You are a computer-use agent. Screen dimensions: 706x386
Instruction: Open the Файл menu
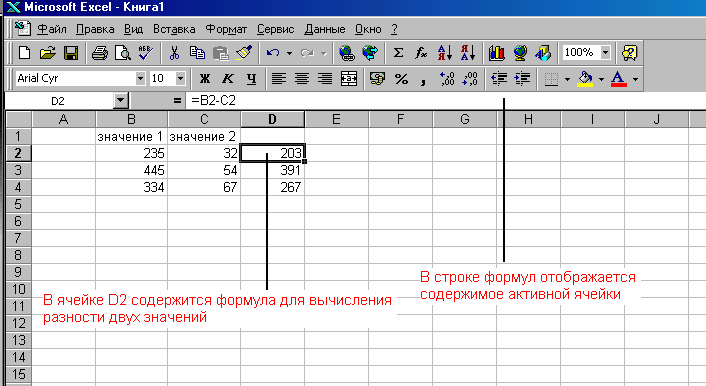click(52, 29)
